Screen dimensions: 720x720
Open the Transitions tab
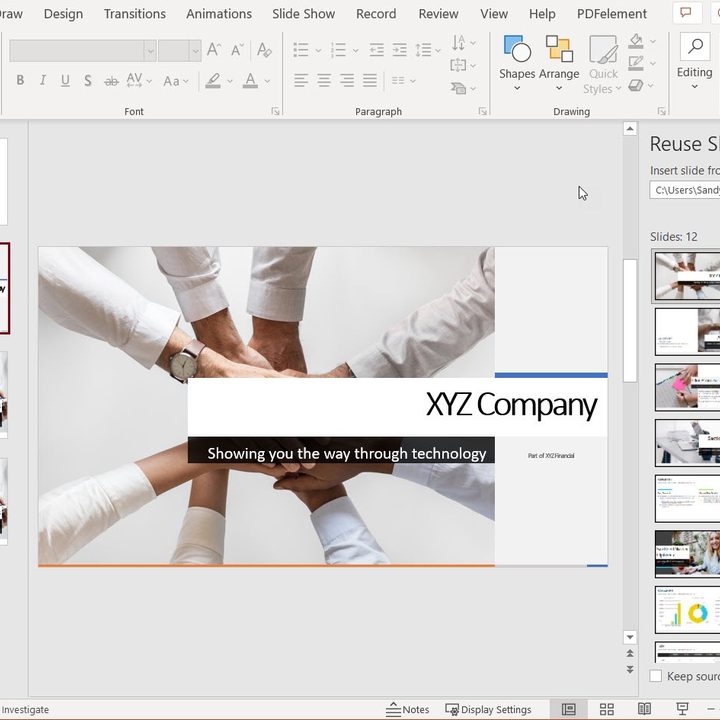135,14
